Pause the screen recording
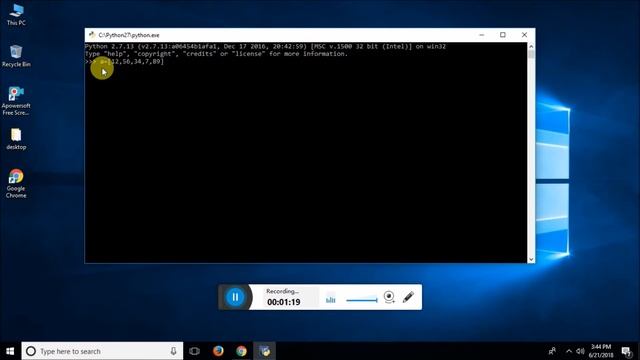640x360 pixels. pyautogui.click(x=235, y=297)
